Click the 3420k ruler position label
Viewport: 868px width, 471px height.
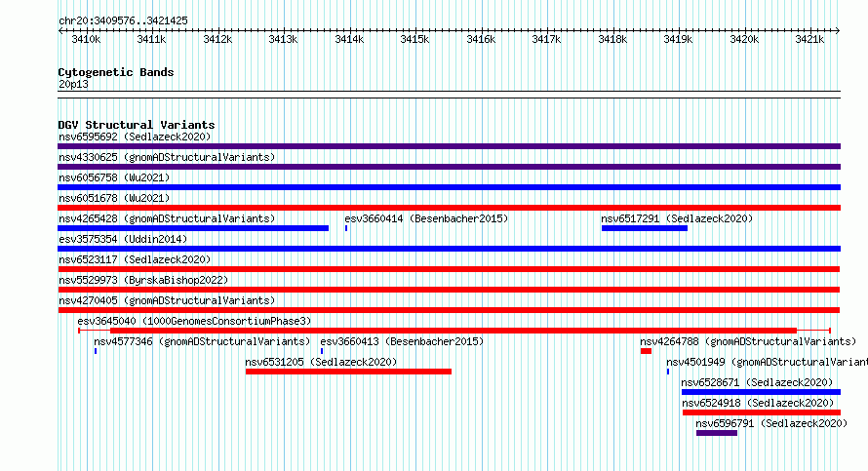point(744,39)
